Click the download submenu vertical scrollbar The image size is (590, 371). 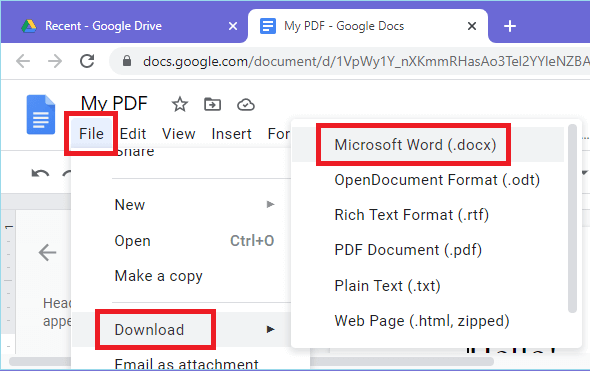[x=572, y=218]
